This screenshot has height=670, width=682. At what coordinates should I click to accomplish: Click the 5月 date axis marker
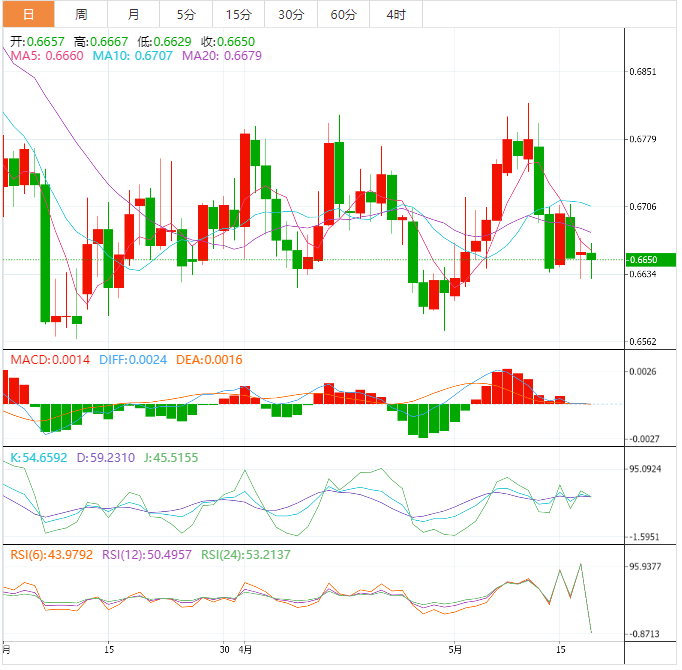(x=456, y=647)
